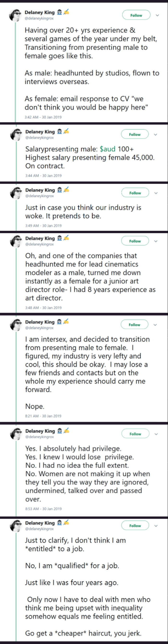Click the avatar on the 'headhunted me' tweet
Viewport: 168px width, 644px height.
tap(16, 241)
